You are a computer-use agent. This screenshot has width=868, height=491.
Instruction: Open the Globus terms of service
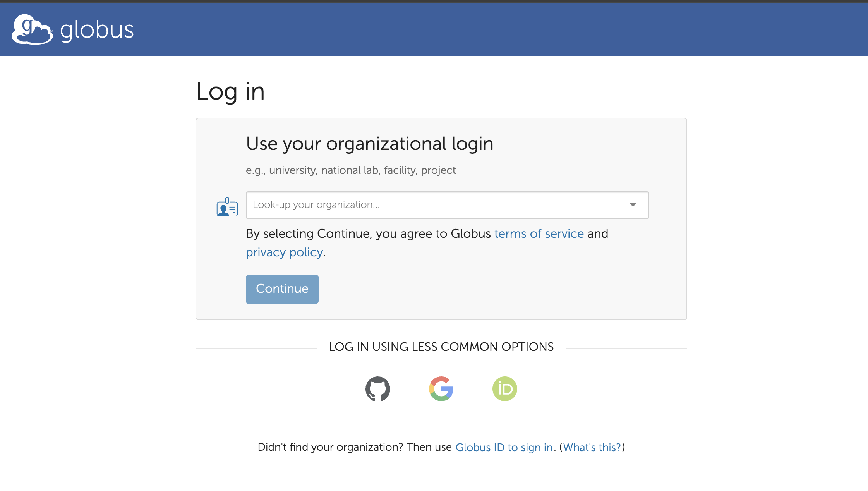click(x=539, y=233)
